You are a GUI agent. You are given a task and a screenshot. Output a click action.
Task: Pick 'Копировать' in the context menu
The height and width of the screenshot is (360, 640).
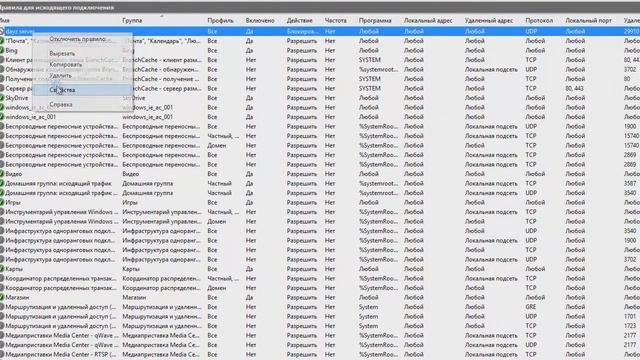[66, 64]
